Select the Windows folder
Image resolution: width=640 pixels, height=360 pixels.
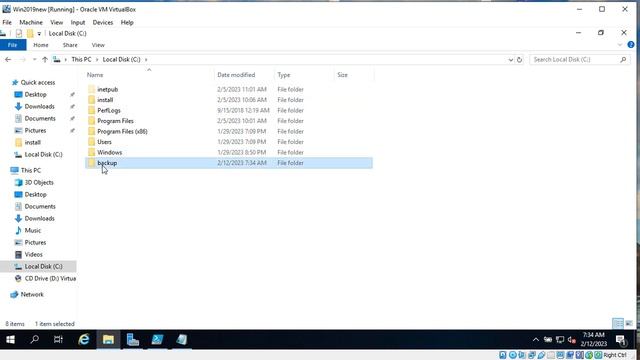(109, 153)
